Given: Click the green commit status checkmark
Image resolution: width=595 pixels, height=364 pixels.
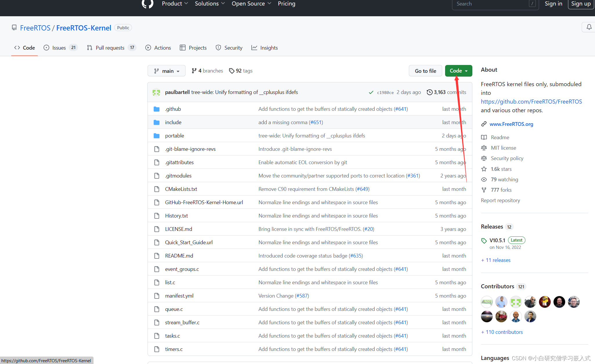Looking at the screenshot, I should [371, 93].
